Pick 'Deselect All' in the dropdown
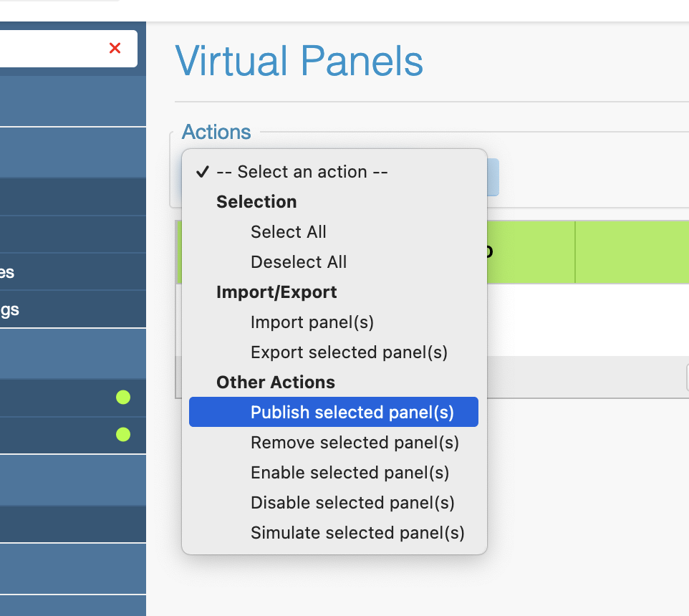The height and width of the screenshot is (616, 689). [298, 262]
